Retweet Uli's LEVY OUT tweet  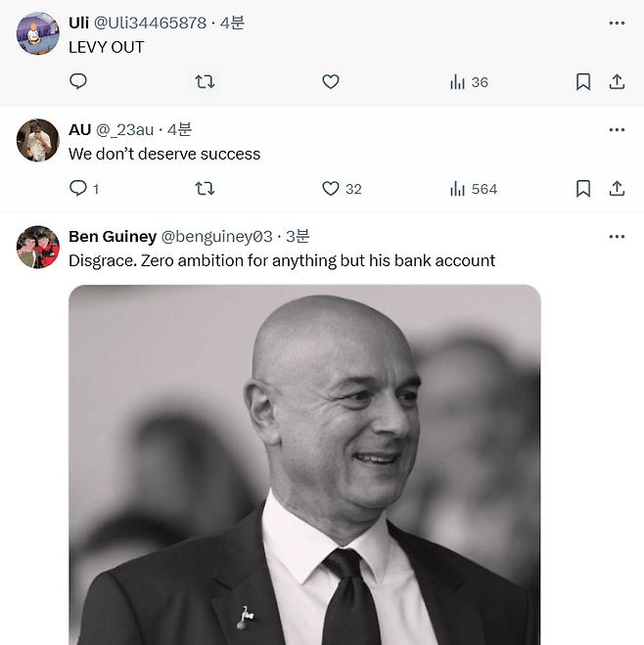coord(205,82)
